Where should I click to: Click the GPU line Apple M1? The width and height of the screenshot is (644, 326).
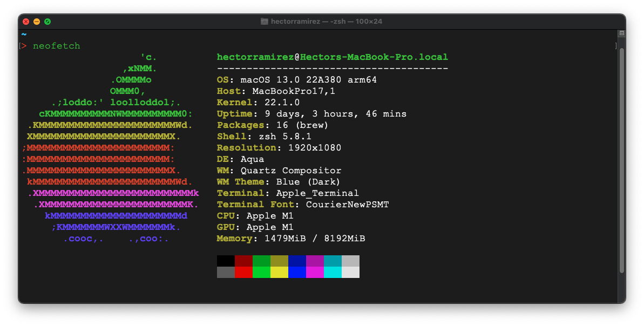coord(255,227)
